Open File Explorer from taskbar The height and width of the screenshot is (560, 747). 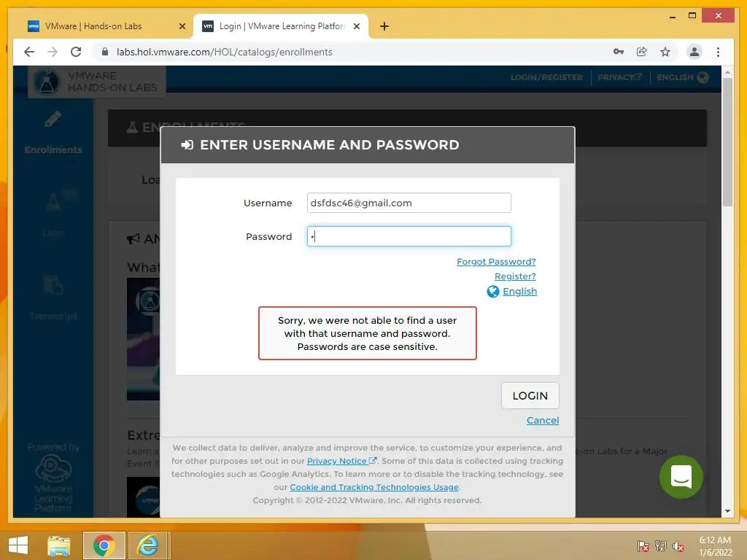[x=59, y=545]
